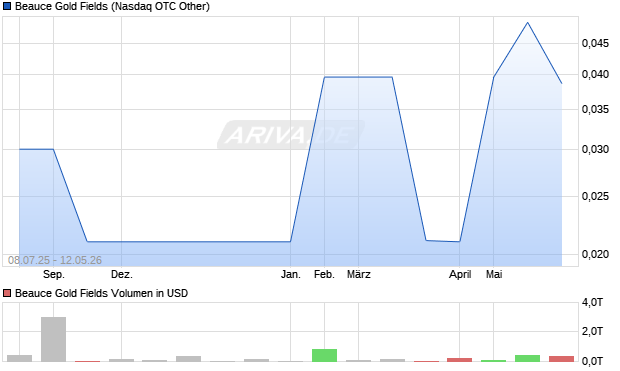Click the 'April' x-axis label
The image size is (620, 371).
pyautogui.click(x=460, y=274)
